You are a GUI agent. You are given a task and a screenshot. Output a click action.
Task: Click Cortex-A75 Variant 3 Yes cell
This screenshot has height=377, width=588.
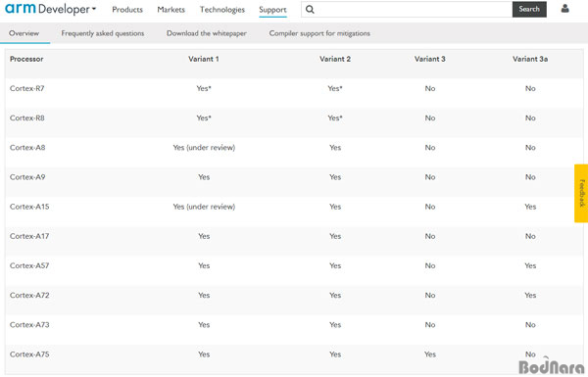pos(430,354)
